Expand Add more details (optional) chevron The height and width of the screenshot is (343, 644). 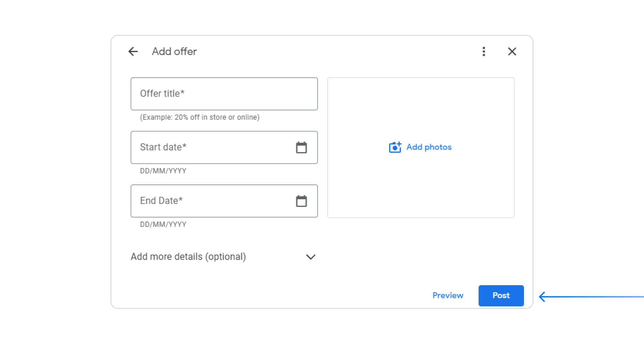[311, 257]
